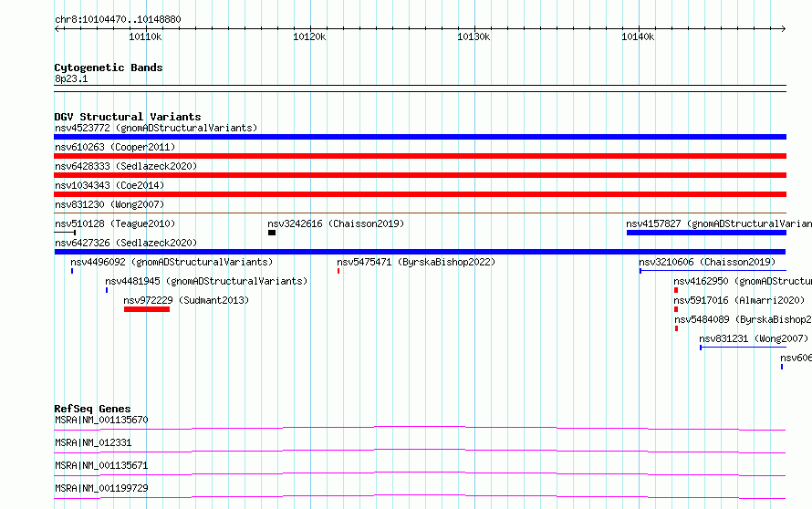Click the red nsv5484089 ByrskaBishop marker
The image size is (812, 509).
click(x=676, y=328)
